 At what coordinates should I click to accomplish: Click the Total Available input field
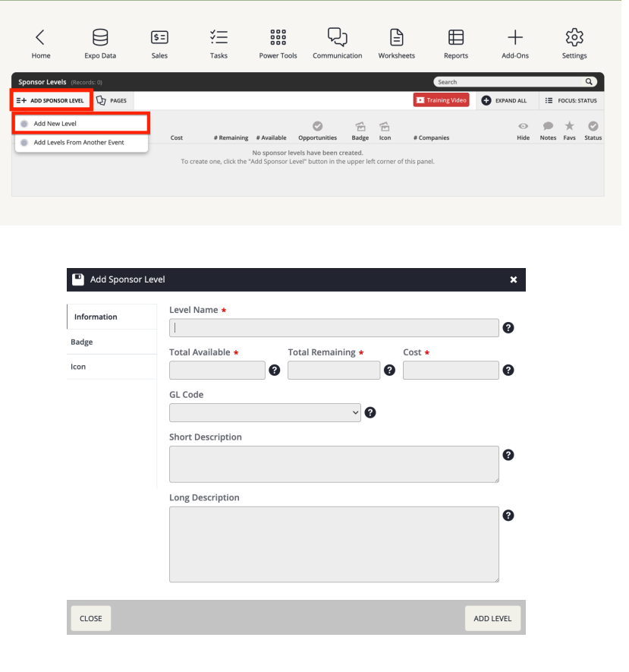coord(217,371)
